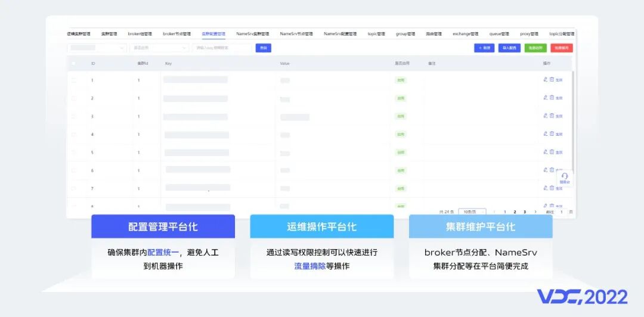
Task: Select all rows via header checkbox
Action: pos(73,64)
